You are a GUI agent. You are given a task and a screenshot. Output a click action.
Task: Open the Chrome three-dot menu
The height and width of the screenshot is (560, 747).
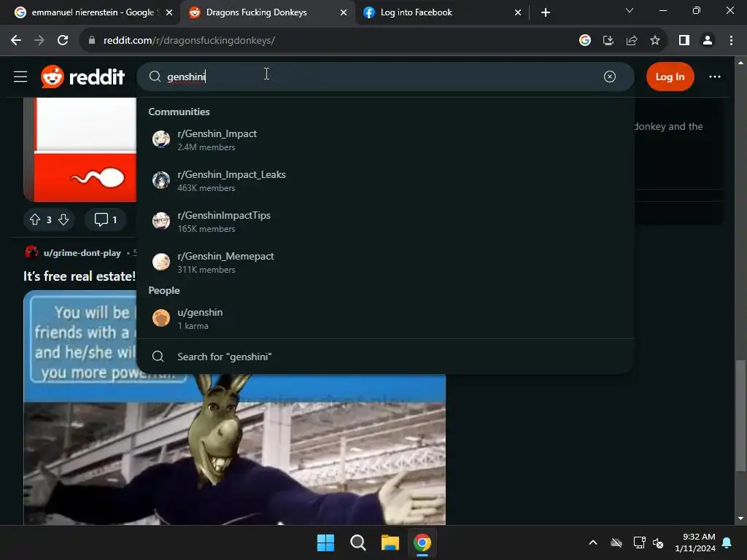pyautogui.click(x=731, y=41)
